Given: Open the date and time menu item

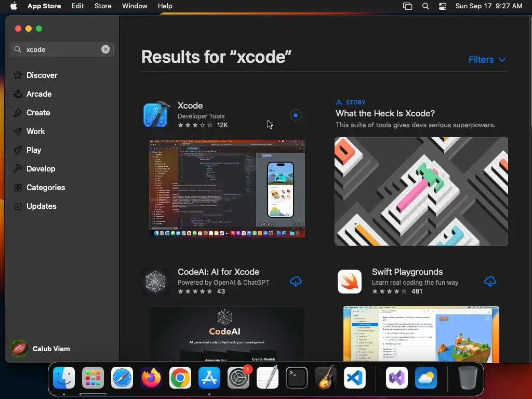Looking at the screenshot, I should (x=488, y=6).
